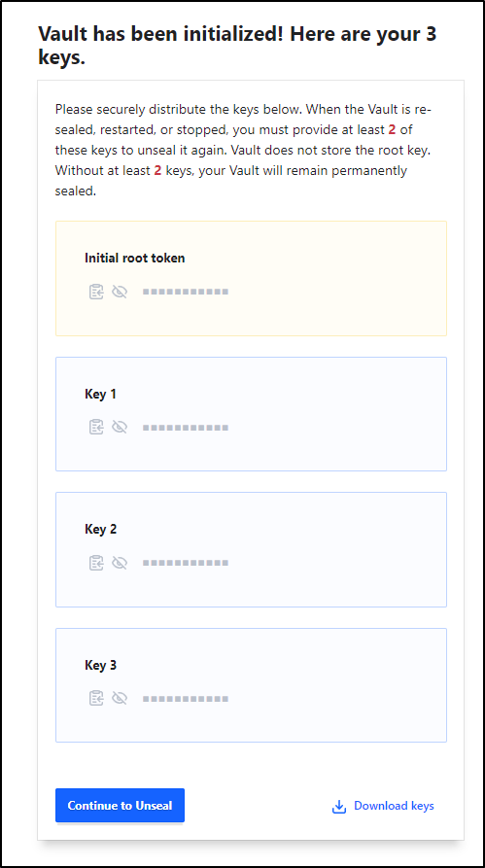Toggle visibility of Key 3
This screenshot has width=485, height=868.
point(120,699)
